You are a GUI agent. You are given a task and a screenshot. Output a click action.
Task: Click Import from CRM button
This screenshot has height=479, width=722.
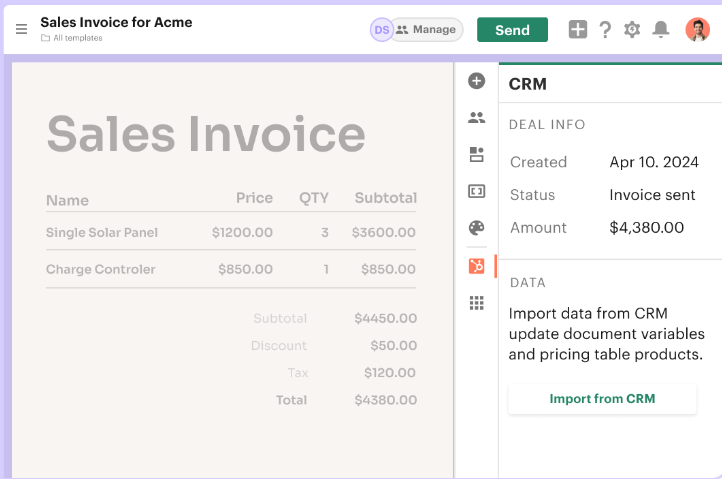(602, 399)
